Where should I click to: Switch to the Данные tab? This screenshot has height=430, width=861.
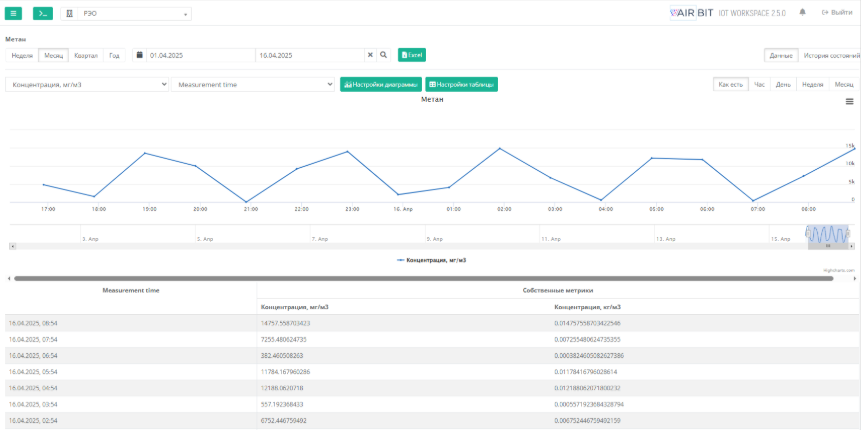781,55
